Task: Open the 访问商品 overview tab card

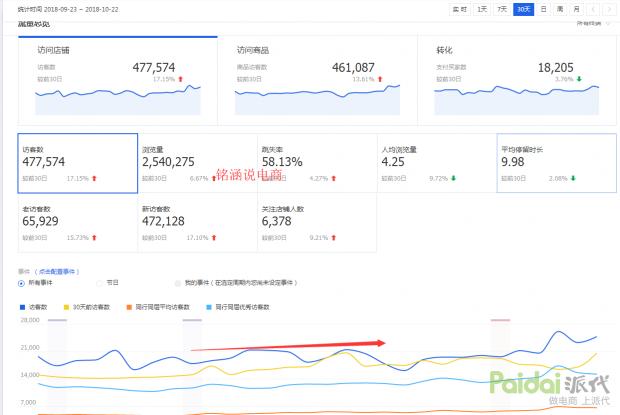Action: (318, 81)
